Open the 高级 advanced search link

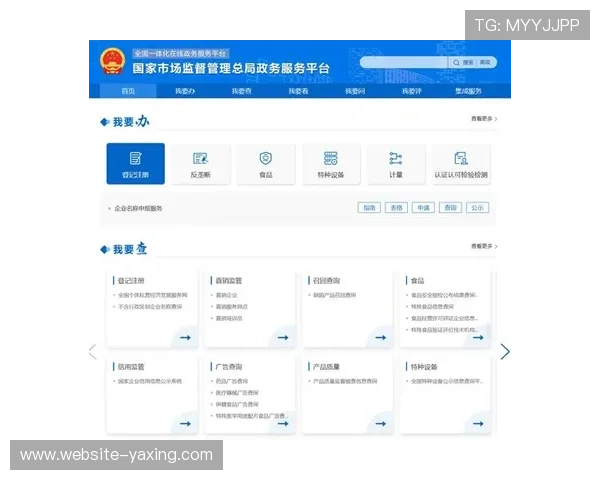(485, 62)
